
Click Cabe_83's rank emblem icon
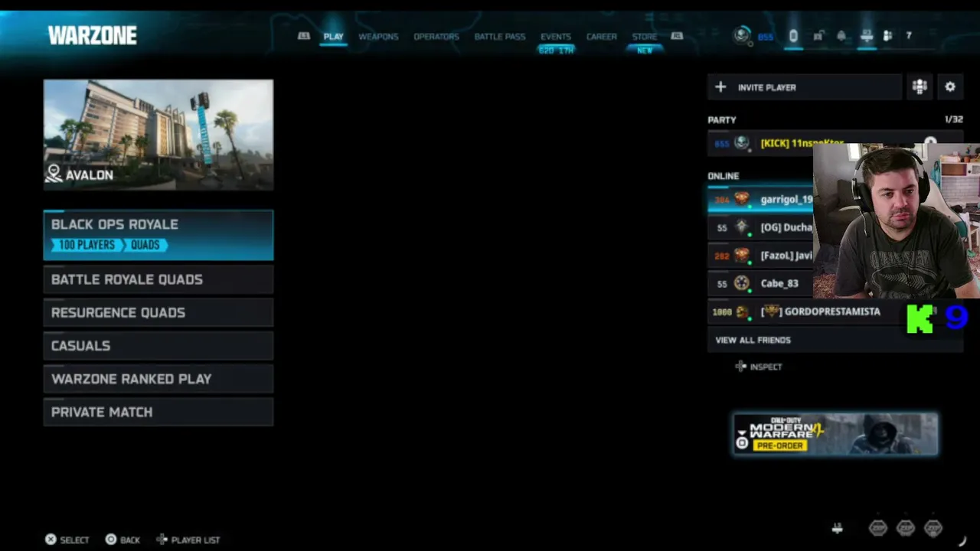[x=741, y=283]
